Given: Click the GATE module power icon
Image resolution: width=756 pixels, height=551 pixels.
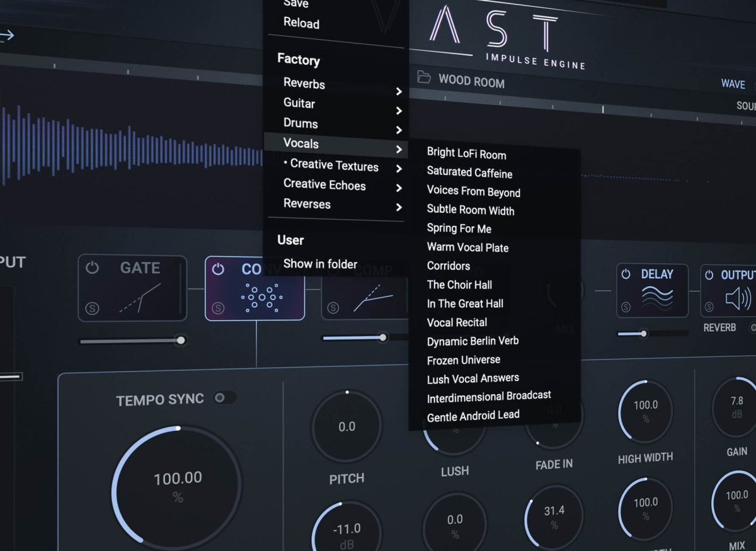Looking at the screenshot, I should pyautogui.click(x=92, y=268).
